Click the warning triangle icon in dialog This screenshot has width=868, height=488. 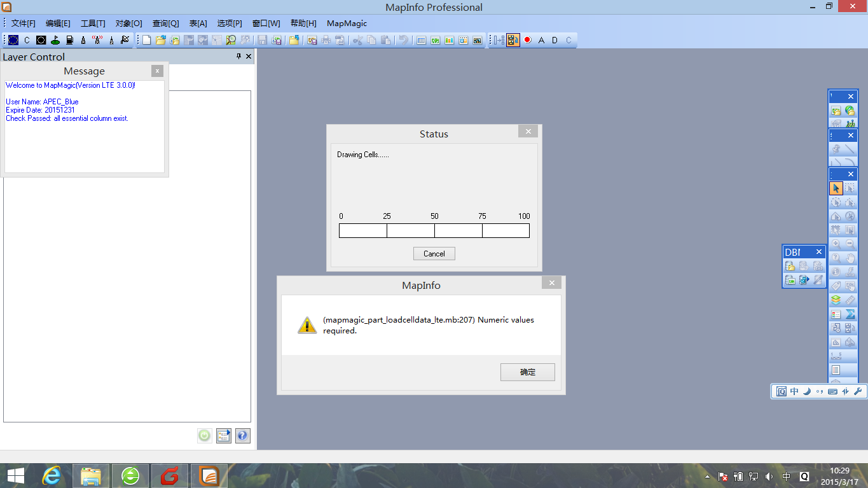tap(307, 325)
